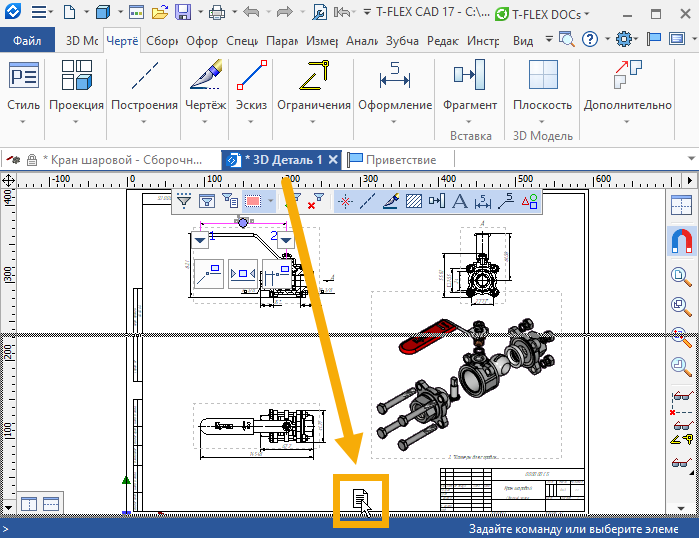Toggle the window split view icon on right panel
This screenshot has width=699, height=538.
(681, 205)
